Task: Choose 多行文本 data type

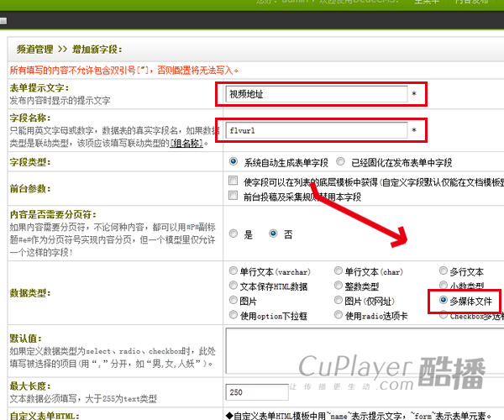Action: (x=444, y=271)
